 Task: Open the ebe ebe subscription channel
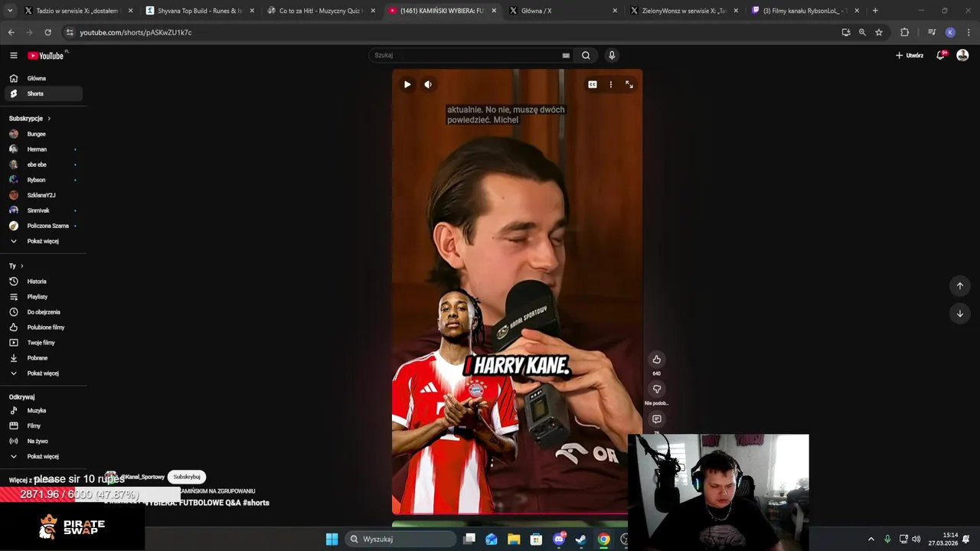point(43,165)
